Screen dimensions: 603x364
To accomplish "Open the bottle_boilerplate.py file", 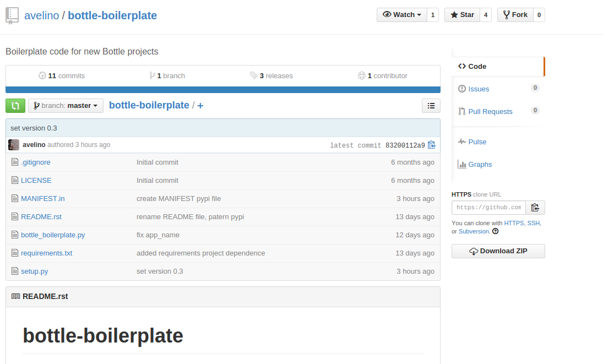I will coord(53,235).
